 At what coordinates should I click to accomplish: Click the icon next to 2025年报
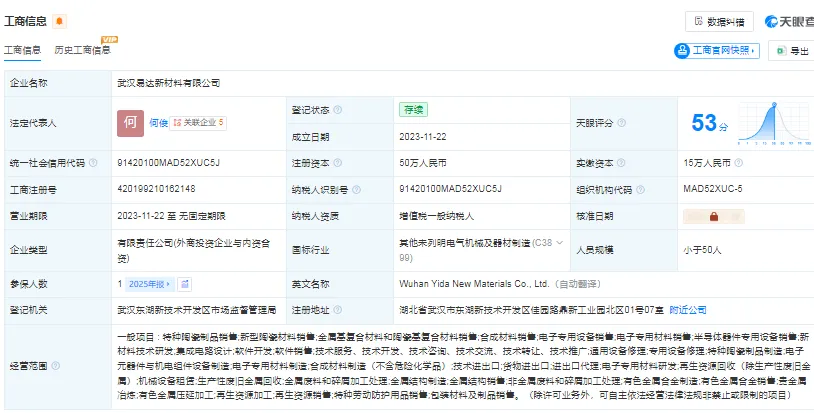pos(184,284)
